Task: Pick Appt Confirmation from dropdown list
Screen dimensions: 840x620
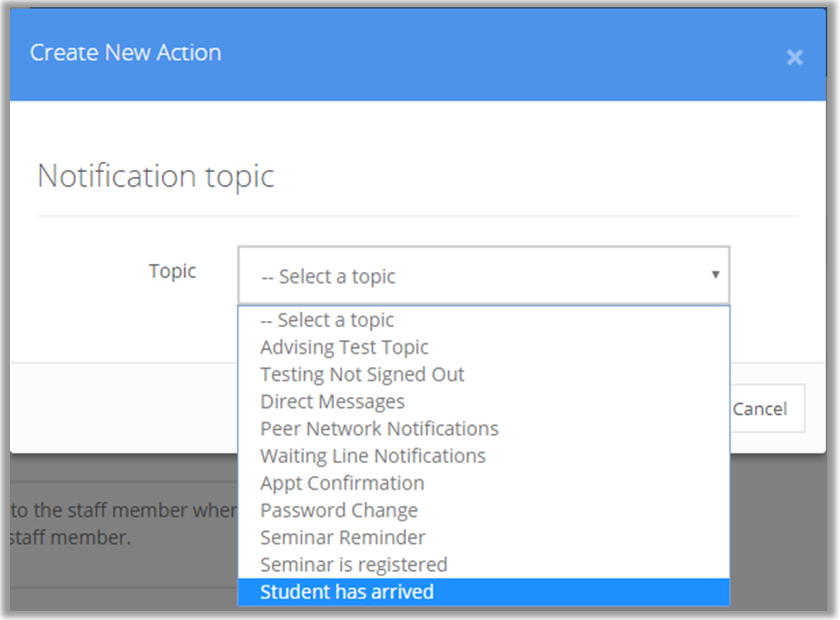Action: [342, 483]
